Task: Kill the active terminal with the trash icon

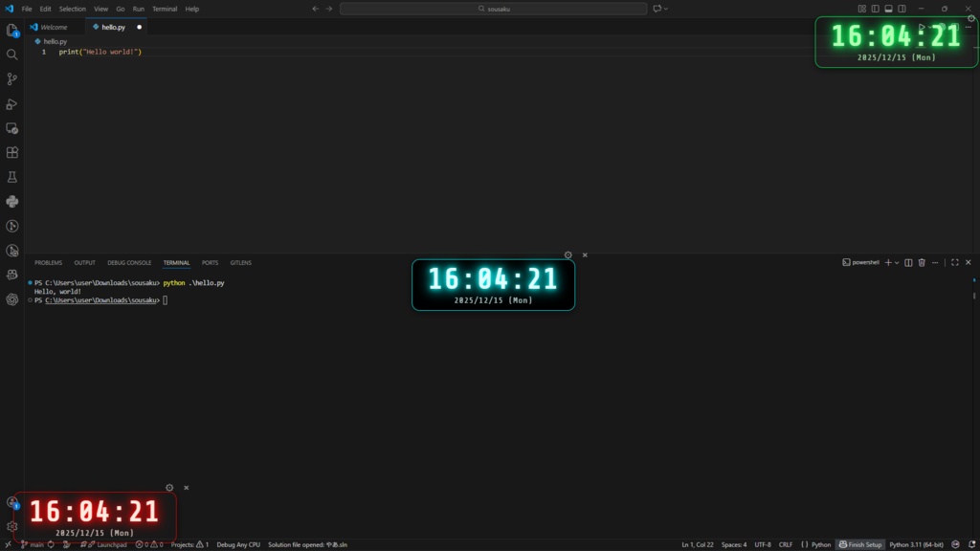Action: click(x=922, y=261)
